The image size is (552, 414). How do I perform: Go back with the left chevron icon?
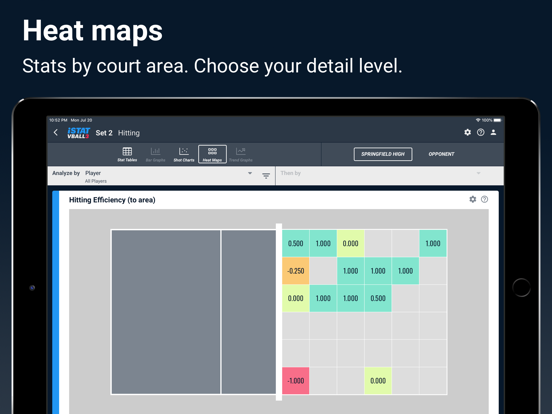click(56, 133)
